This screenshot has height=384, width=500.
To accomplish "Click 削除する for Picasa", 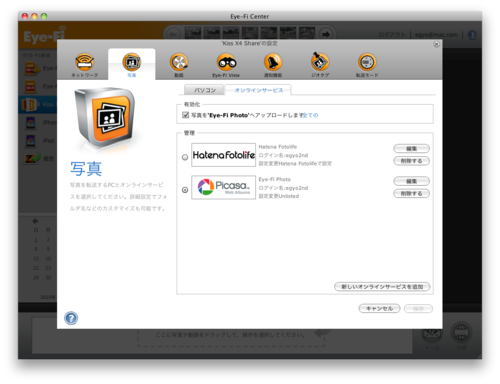I will coord(412,193).
